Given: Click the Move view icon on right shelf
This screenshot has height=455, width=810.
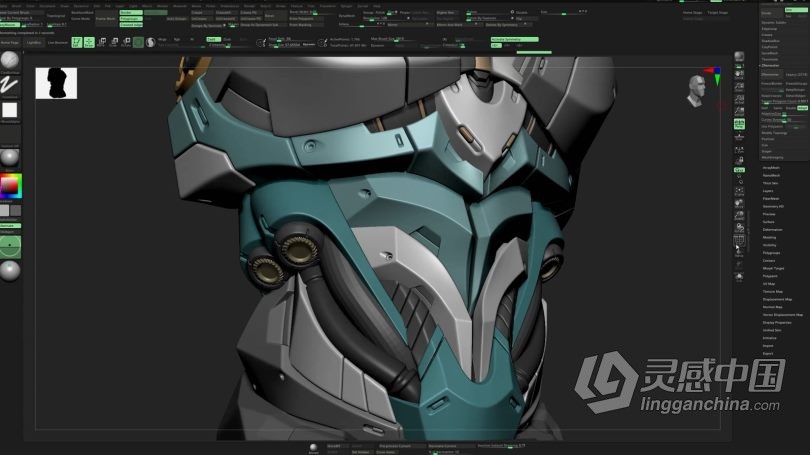Looking at the screenshot, I should tap(739, 203).
